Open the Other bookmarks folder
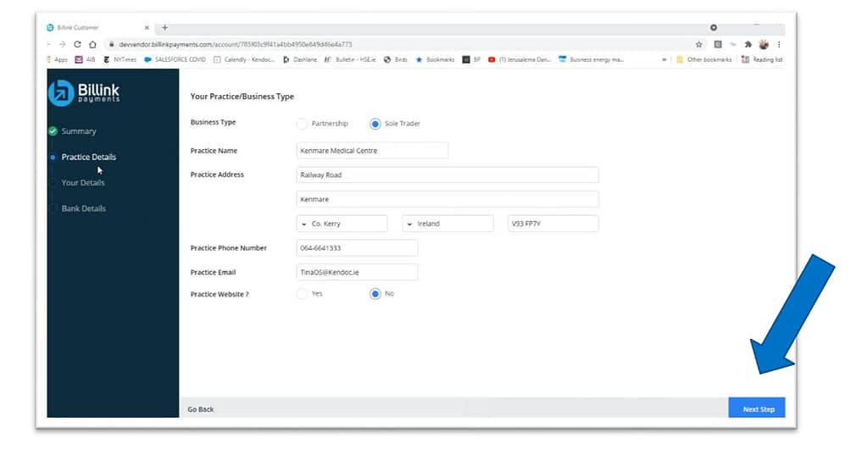Image resolution: width=868 pixels, height=466 pixels. [704, 59]
